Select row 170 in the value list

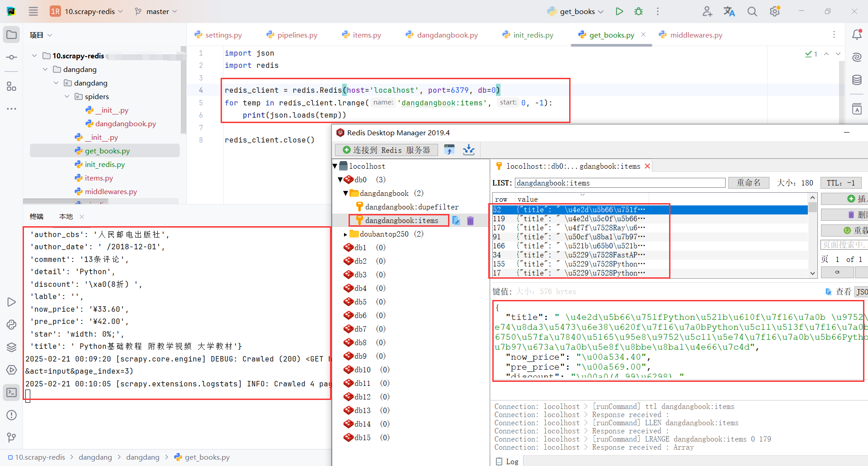(x=650, y=228)
